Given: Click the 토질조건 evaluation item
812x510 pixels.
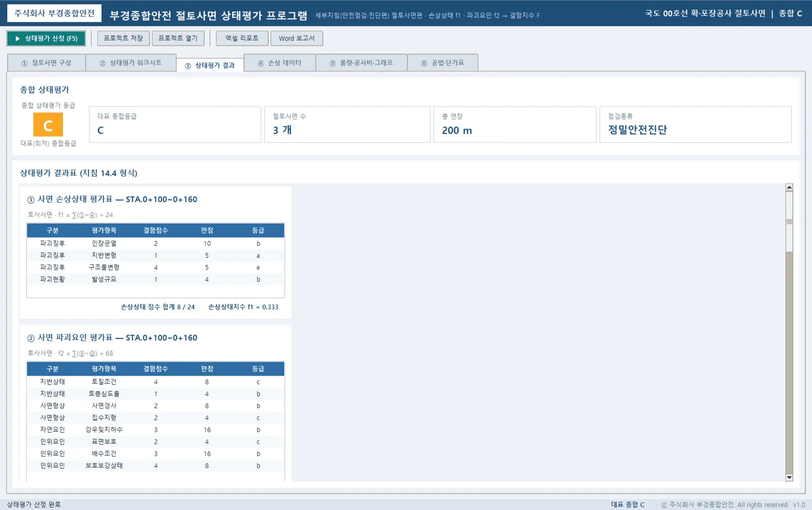Looking at the screenshot, I should click(104, 382).
